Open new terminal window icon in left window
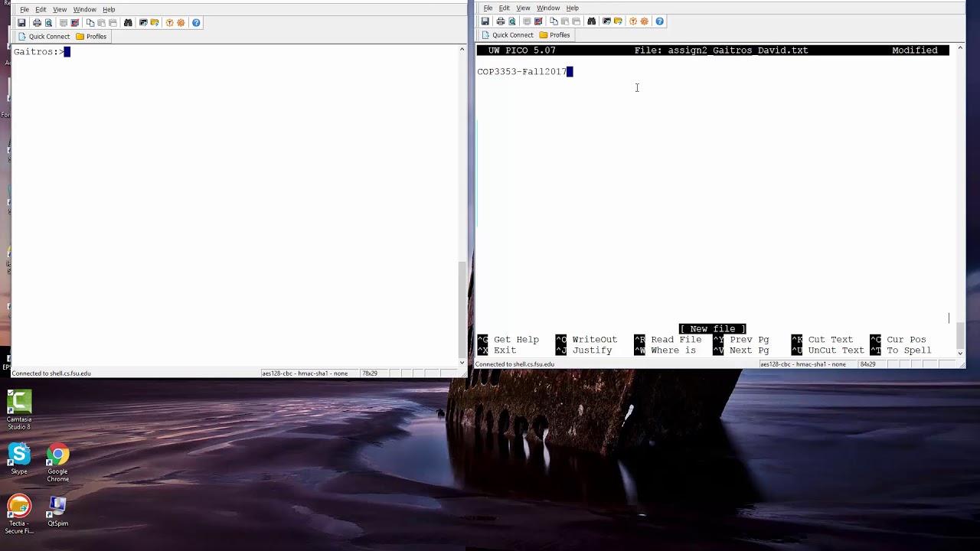Screen dimensions: 980x551 [x=143, y=23]
